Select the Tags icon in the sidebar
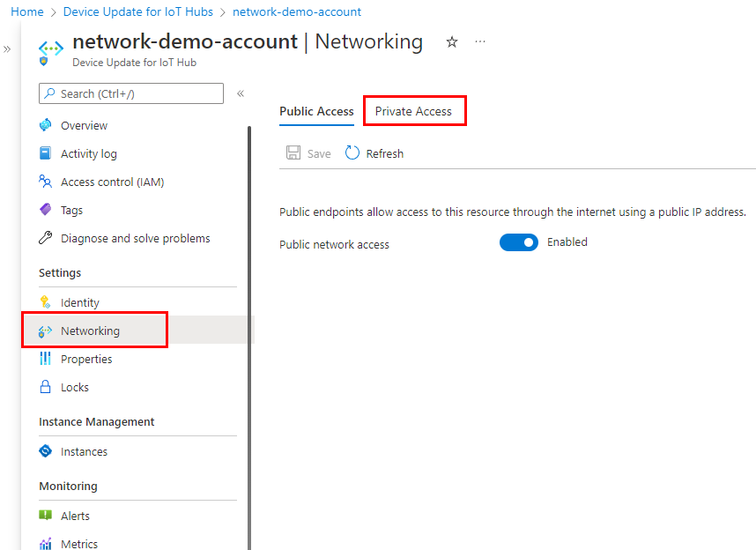Image resolution: width=756 pixels, height=550 pixels. coord(47,209)
